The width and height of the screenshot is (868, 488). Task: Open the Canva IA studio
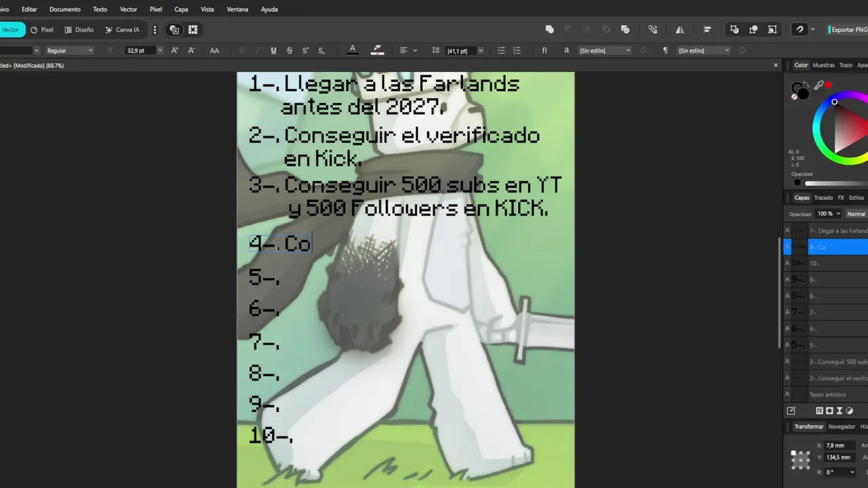123,30
